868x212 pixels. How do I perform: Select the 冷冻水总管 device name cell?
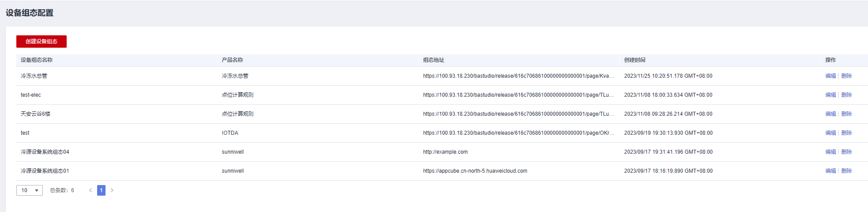(x=34, y=76)
